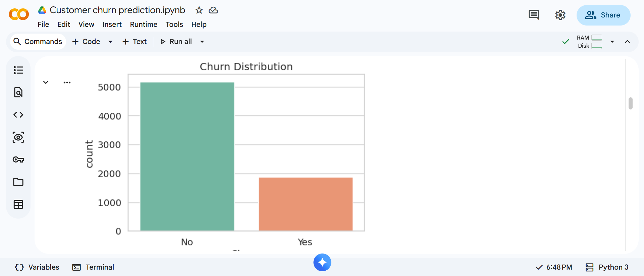Open the data table explorer icon
This screenshot has width=644, height=276.
(18, 204)
